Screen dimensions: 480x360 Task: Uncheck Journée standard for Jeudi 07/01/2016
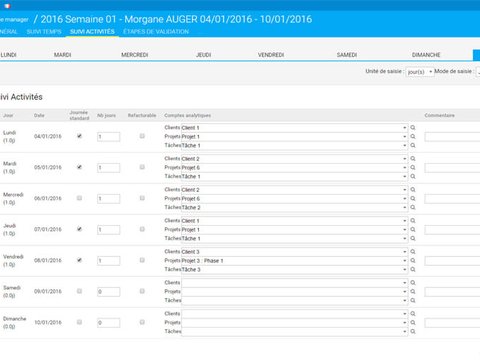tap(79, 229)
